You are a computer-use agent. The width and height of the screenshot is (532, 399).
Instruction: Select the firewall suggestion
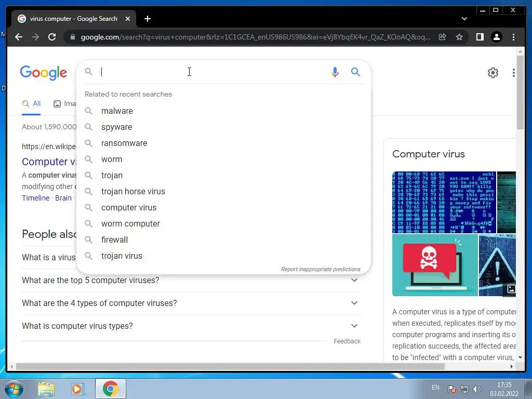pos(223,240)
